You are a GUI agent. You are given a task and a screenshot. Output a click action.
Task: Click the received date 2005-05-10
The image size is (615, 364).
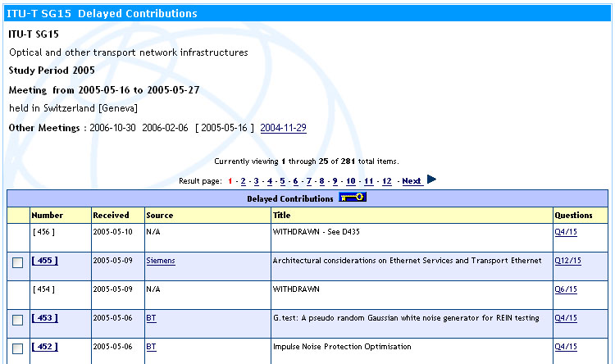tap(112, 232)
